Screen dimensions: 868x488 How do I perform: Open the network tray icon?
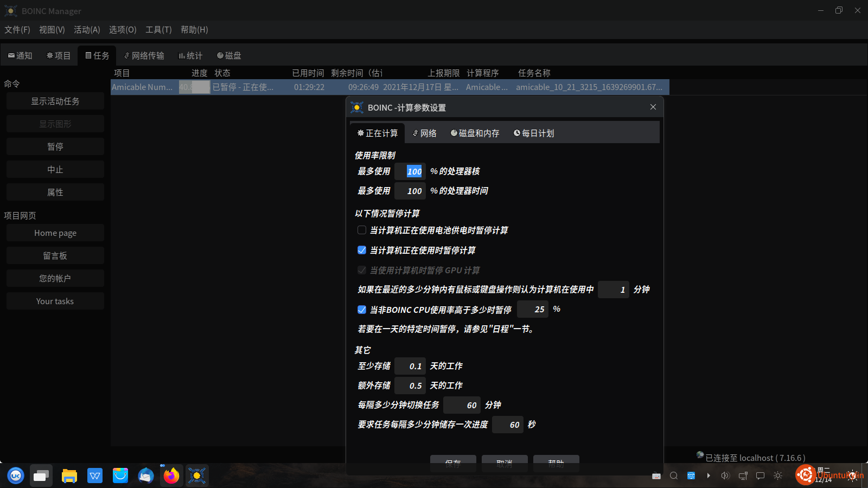pos(743,476)
